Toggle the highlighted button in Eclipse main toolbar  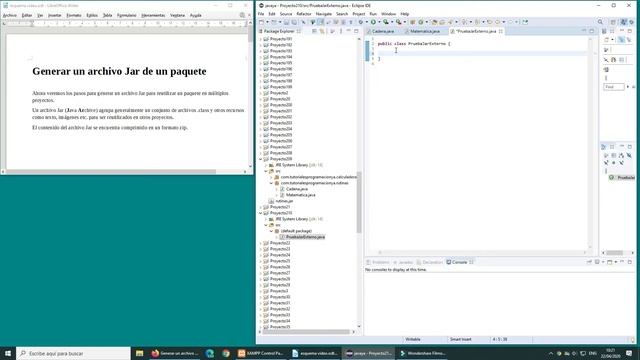click(x=321, y=22)
